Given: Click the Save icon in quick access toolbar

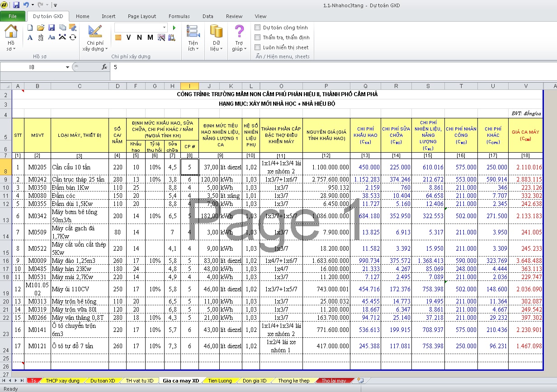Looking at the screenshot, I should [16, 5].
